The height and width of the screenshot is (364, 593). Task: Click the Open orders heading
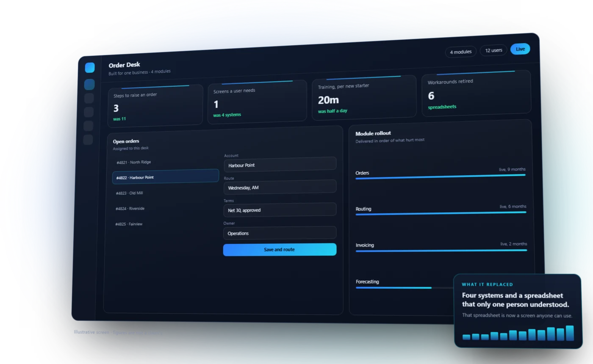tap(126, 141)
